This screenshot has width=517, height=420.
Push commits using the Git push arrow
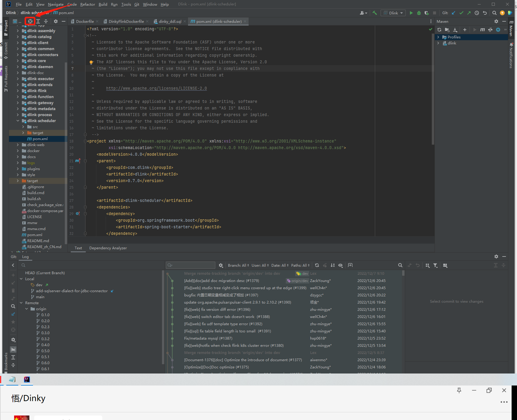click(x=468, y=13)
